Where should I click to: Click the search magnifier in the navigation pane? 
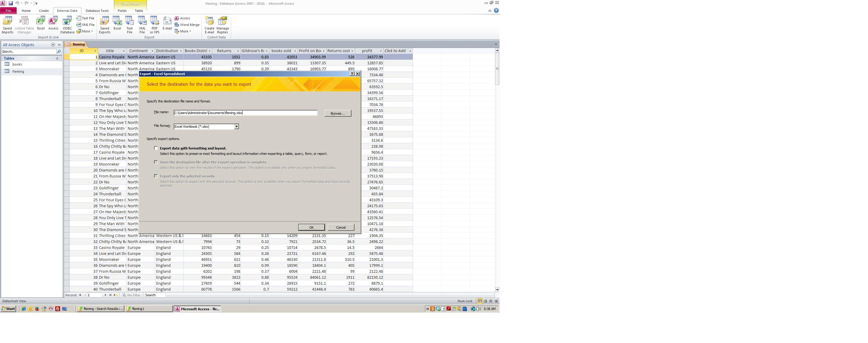pos(59,52)
